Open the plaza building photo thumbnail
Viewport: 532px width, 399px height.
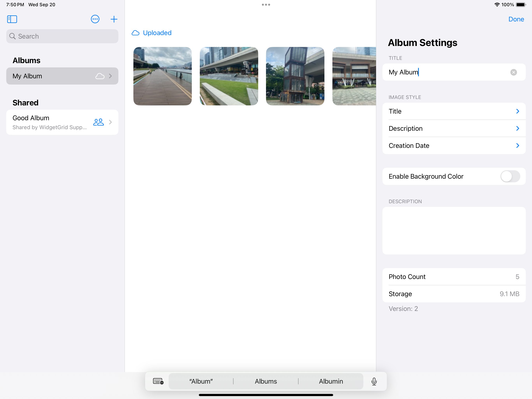point(354,76)
